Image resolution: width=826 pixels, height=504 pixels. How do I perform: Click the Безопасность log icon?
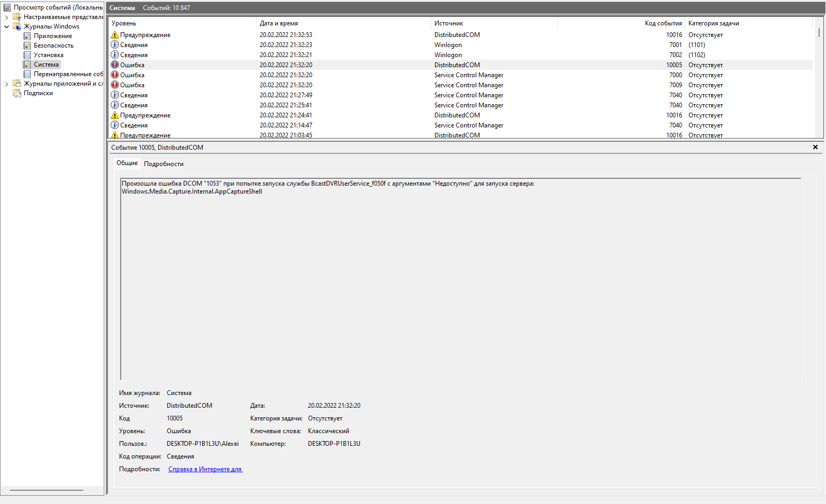pos(27,45)
